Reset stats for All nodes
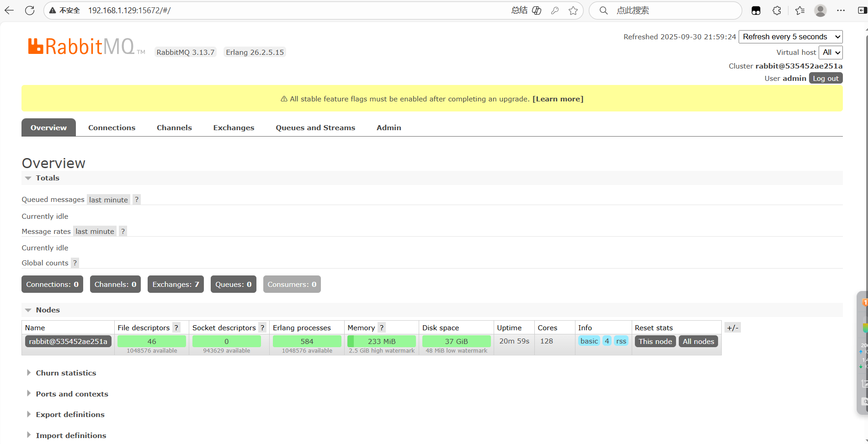The width and height of the screenshot is (868, 444). 698,341
